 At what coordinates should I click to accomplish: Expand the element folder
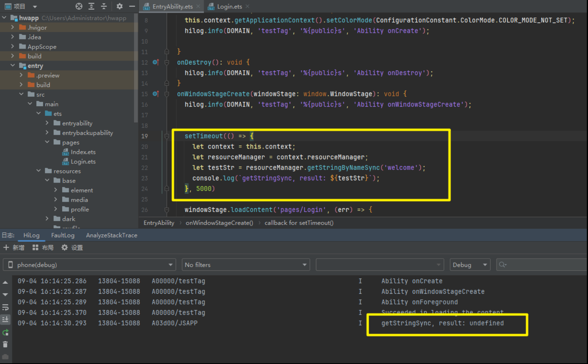click(x=56, y=190)
